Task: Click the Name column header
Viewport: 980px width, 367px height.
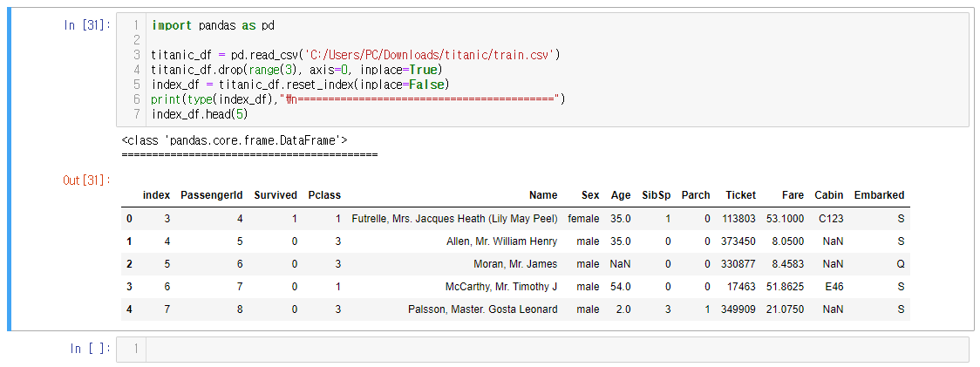Action: pos(543,195)
